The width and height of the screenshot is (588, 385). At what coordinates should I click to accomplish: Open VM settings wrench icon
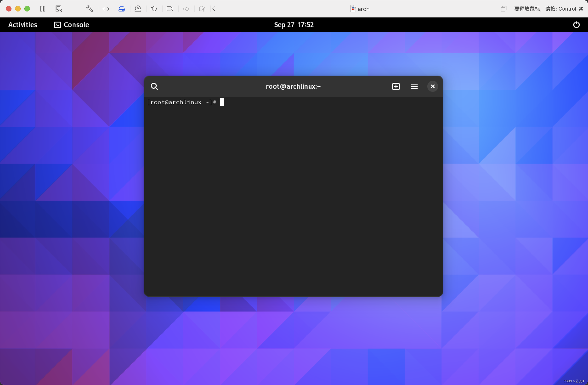coord(89,9)
